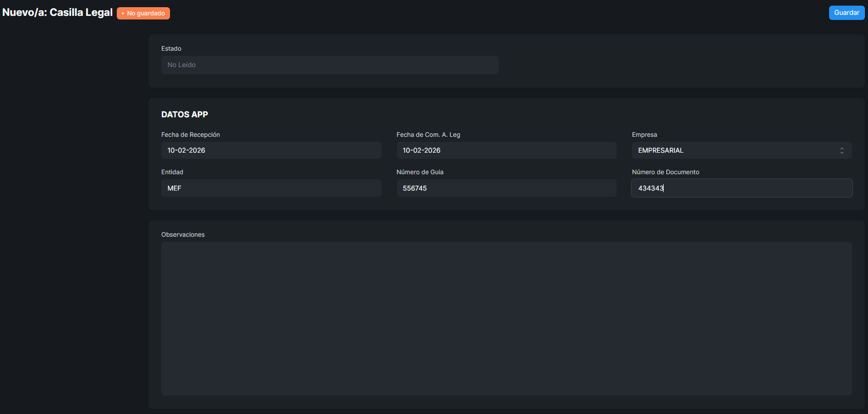
Task: Click into the Número de Documento field
Action: [x=742, y=189]
